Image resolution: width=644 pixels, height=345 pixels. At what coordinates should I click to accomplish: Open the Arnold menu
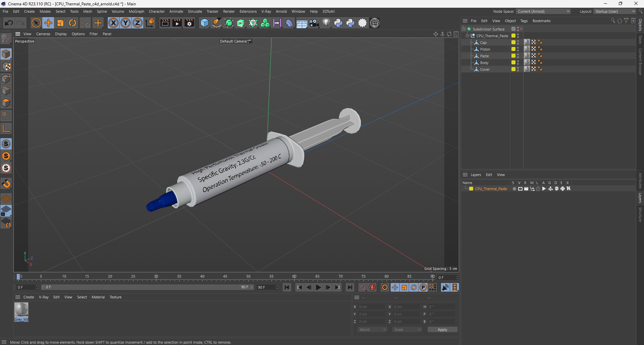click(x=281, y=11)
